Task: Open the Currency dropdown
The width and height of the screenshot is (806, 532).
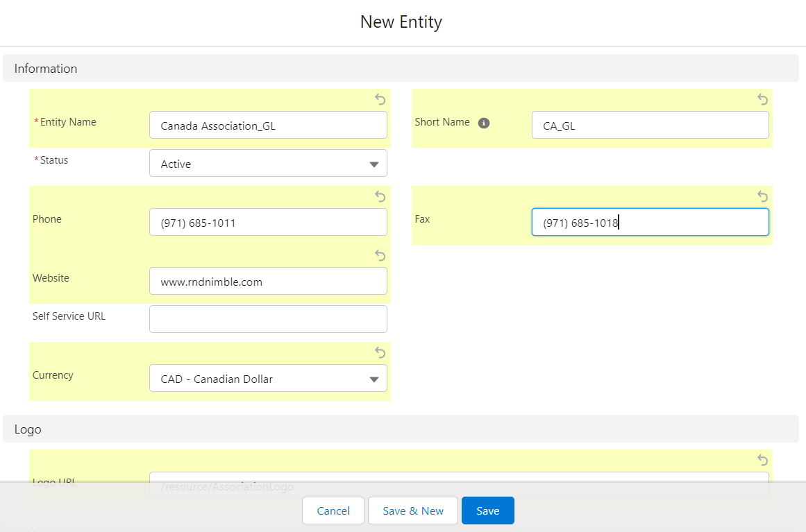Action: [268, 379]
